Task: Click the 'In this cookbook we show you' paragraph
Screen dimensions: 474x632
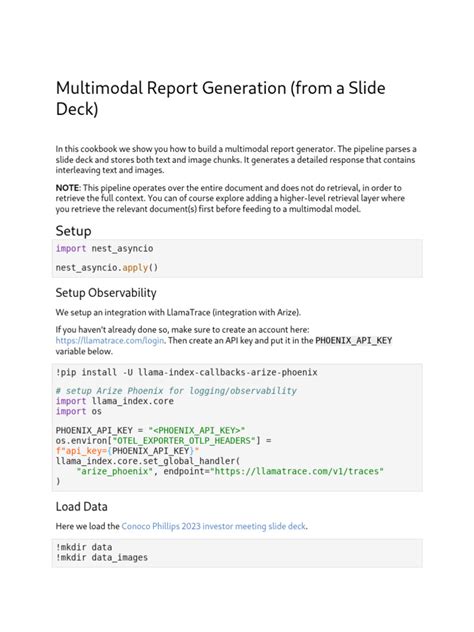Action: pyautogui.click(x=236, y=160)
